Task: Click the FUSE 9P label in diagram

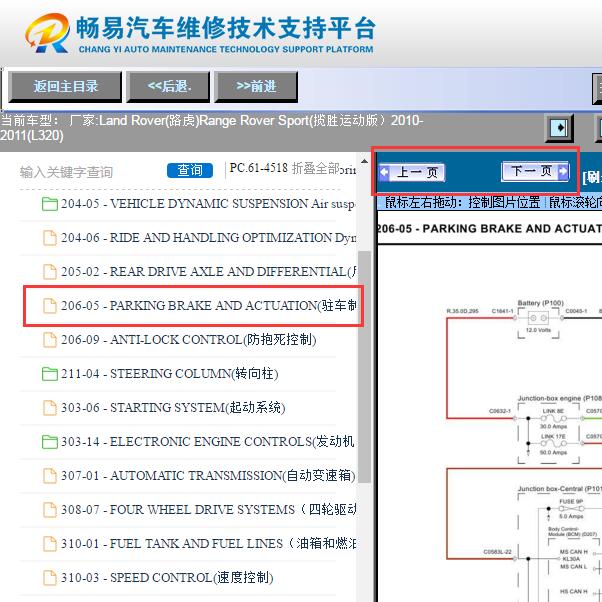Action: pos(571,501)
